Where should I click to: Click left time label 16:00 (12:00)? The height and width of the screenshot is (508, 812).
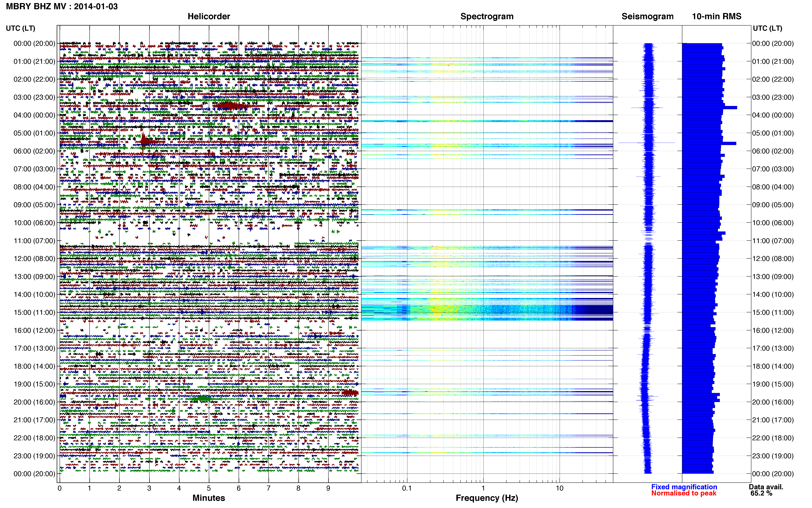(x=34, y=330)
